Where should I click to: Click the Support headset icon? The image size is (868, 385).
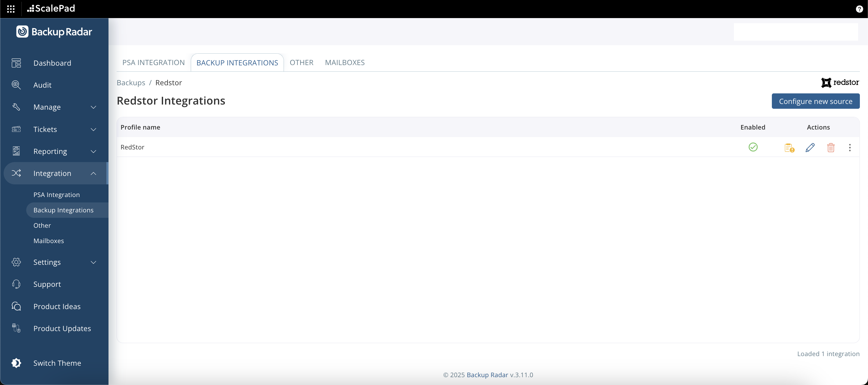16,284
